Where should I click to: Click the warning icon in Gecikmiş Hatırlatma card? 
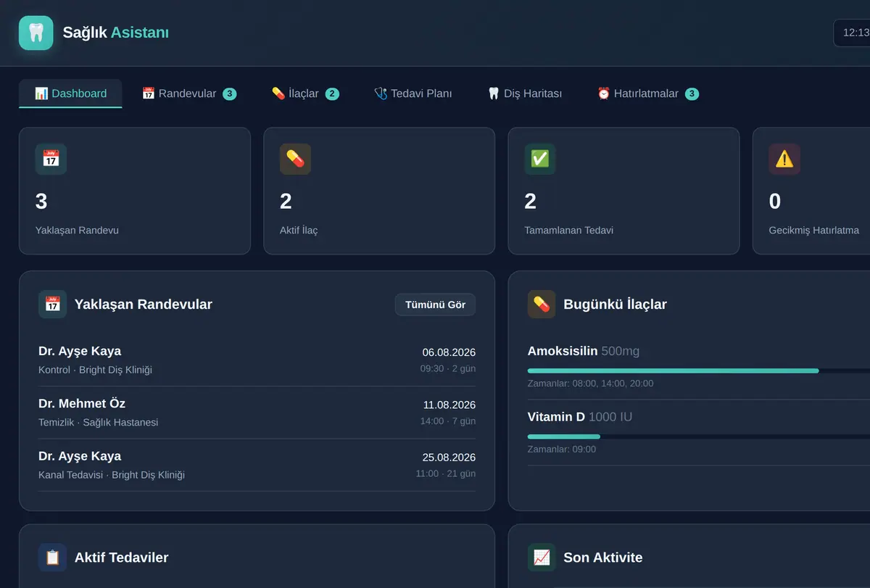tap(784, 159)
